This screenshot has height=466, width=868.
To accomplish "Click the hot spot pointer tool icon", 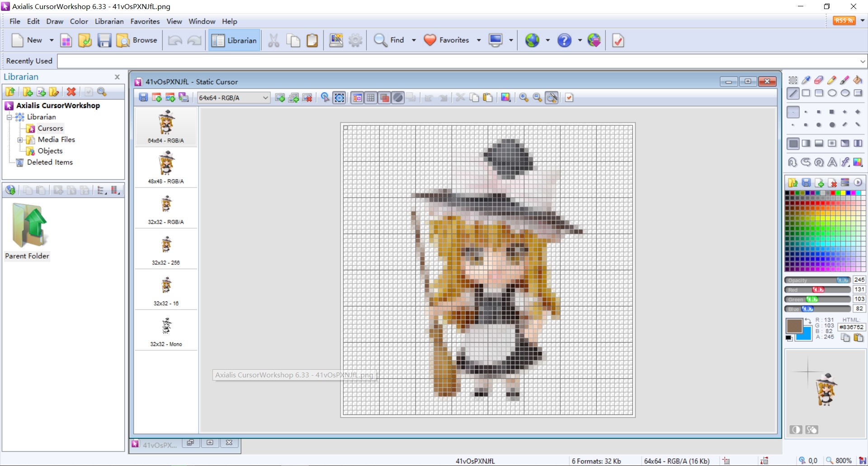I will pos(325,98).
